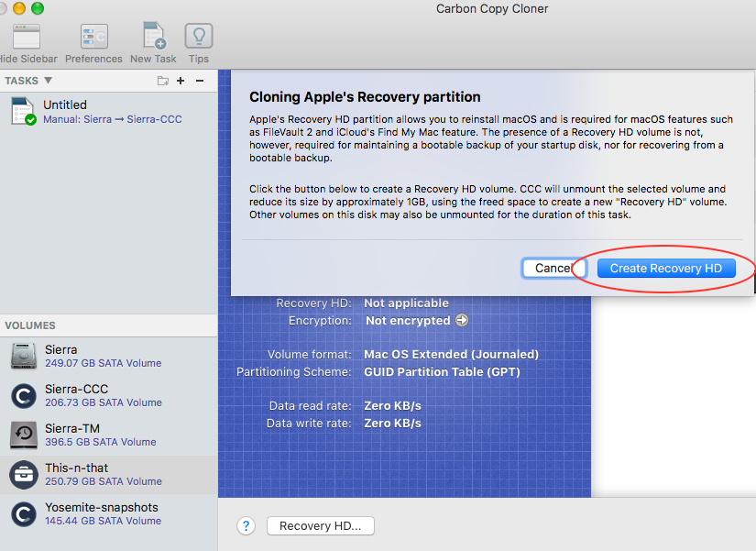756x551 pixels.
Task: Click 'Not applicable' Recovery HD value
Action: point(406,303)
